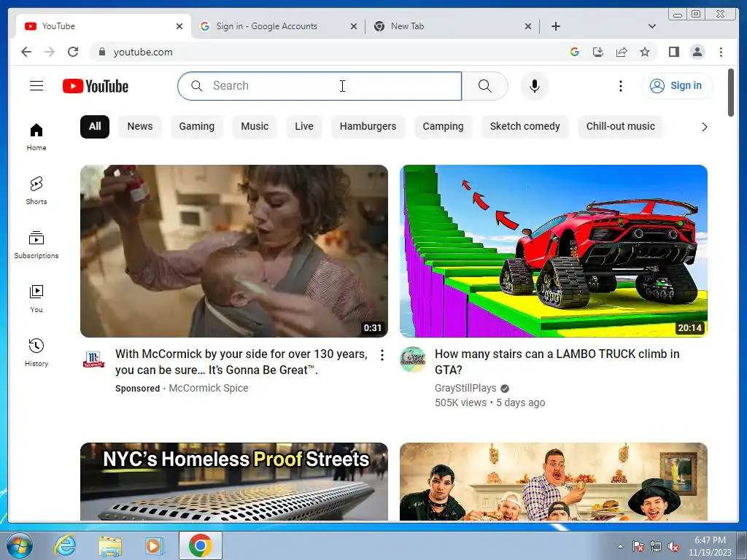Select the Music category chip
This screenshot has width=747, height=560.
tap(255, 127)
